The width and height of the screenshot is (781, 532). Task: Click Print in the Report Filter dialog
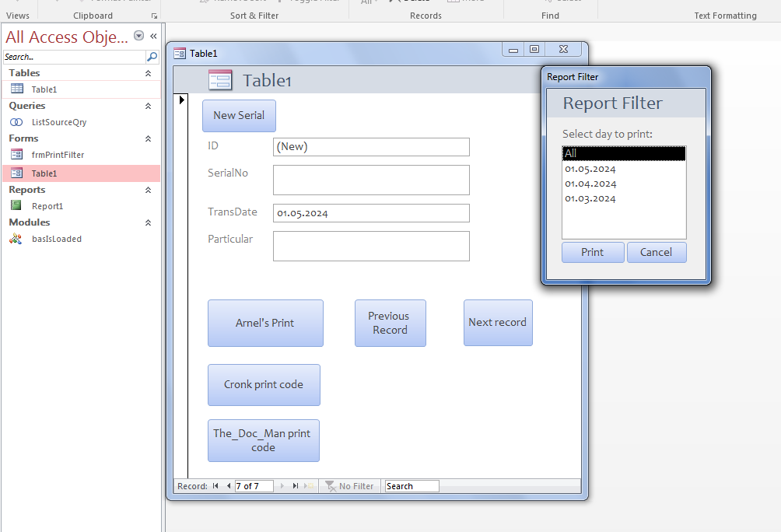[593, 252]
